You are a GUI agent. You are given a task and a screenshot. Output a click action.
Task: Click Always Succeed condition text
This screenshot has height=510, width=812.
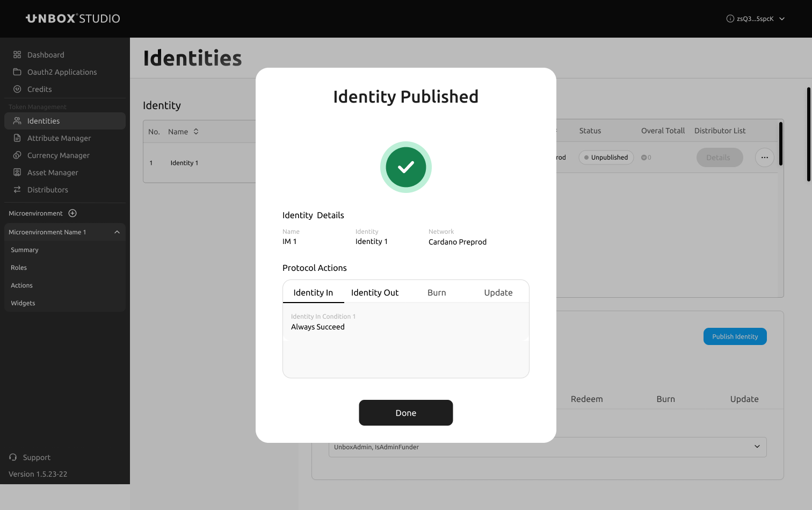coord(318,327)
